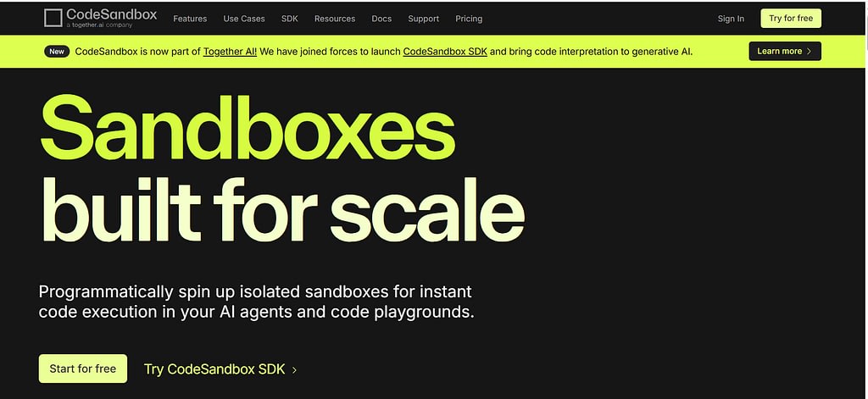
Task: Follow the Together AI! banner link
Action: [x=231, y=52]
